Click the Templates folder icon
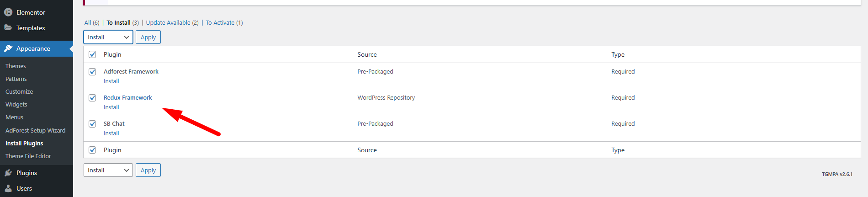Image resolution: width=868 pixels, height=197 pixels. (x=8, y=27)
